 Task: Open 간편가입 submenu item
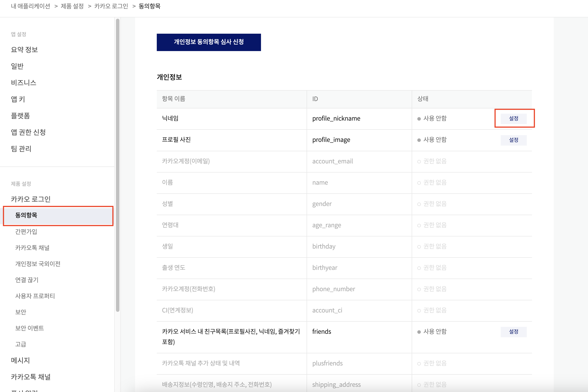(26, 231)
